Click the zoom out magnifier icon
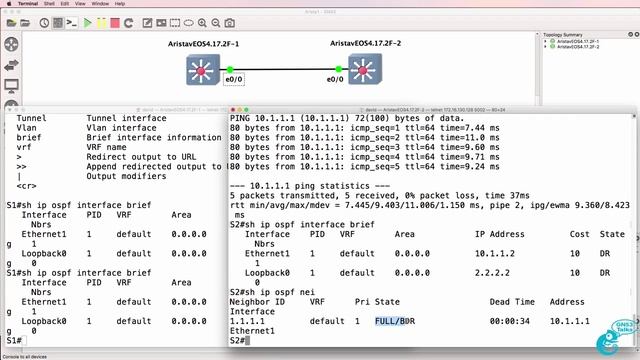The height and width of the screenshot is (360, 640). (x=216, y=23)
